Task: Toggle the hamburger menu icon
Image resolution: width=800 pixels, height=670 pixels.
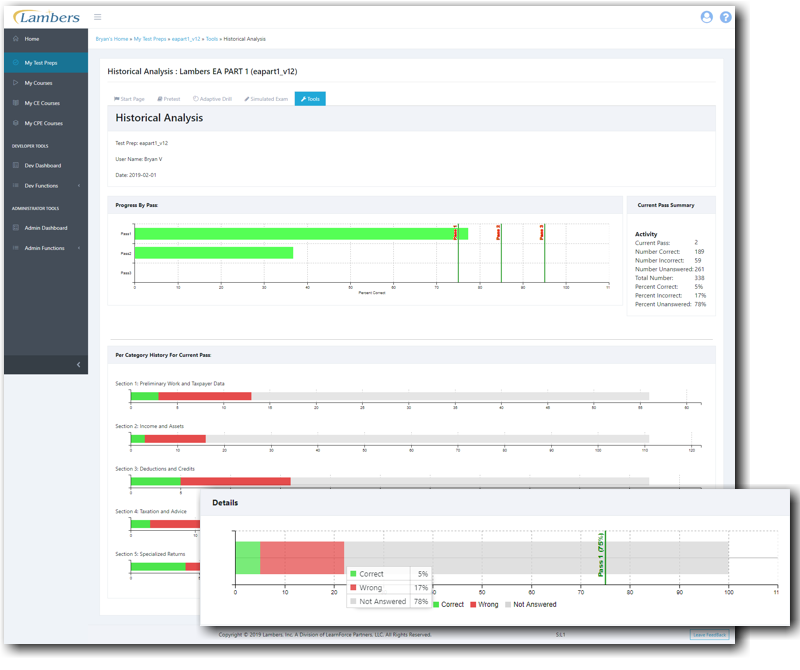Action: click(97, 17)
